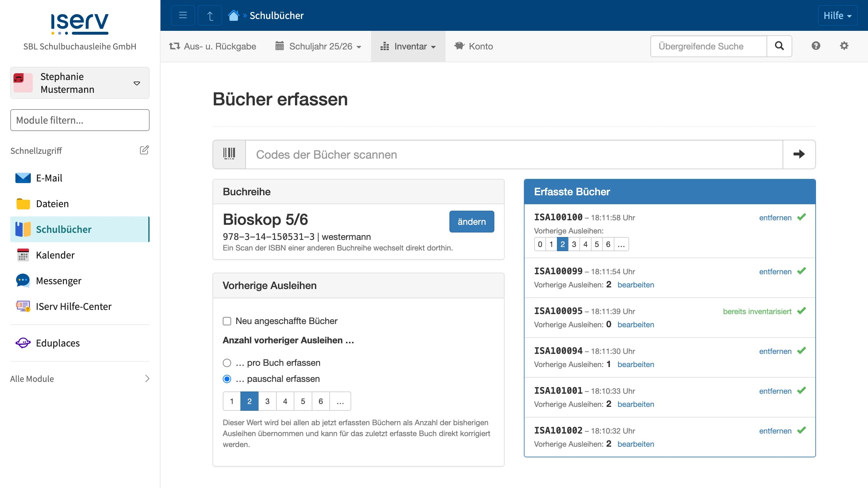The width and height of the screenshot is (868, 492).
Task: Edit previous loans for ISA100094
Action: click(636, 364)
